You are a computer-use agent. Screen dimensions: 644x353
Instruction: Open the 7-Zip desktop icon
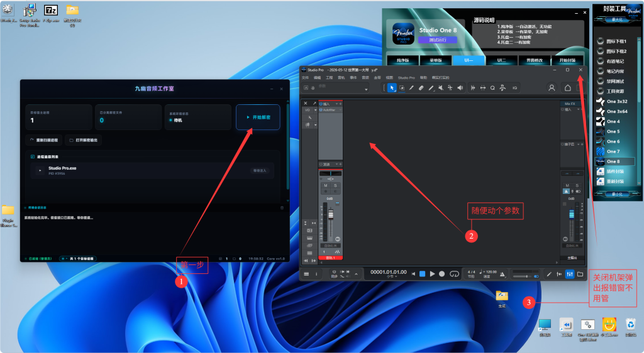tap(51, 13)
